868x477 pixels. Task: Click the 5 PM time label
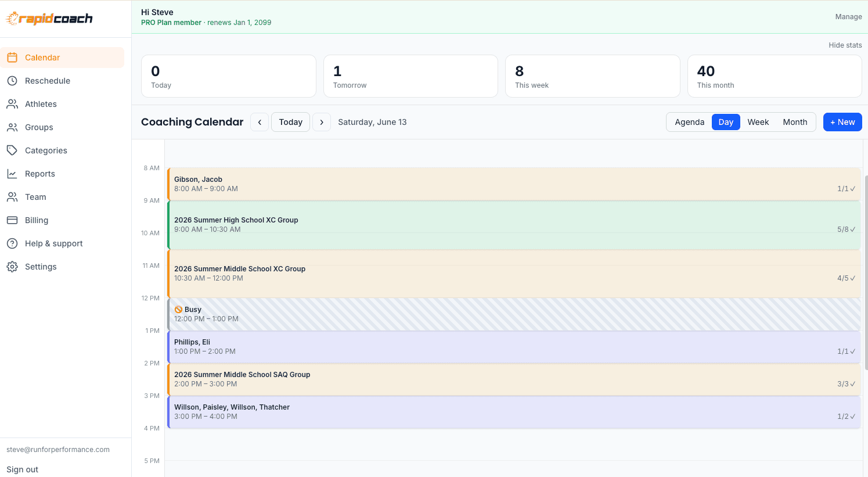click(152, 461)
